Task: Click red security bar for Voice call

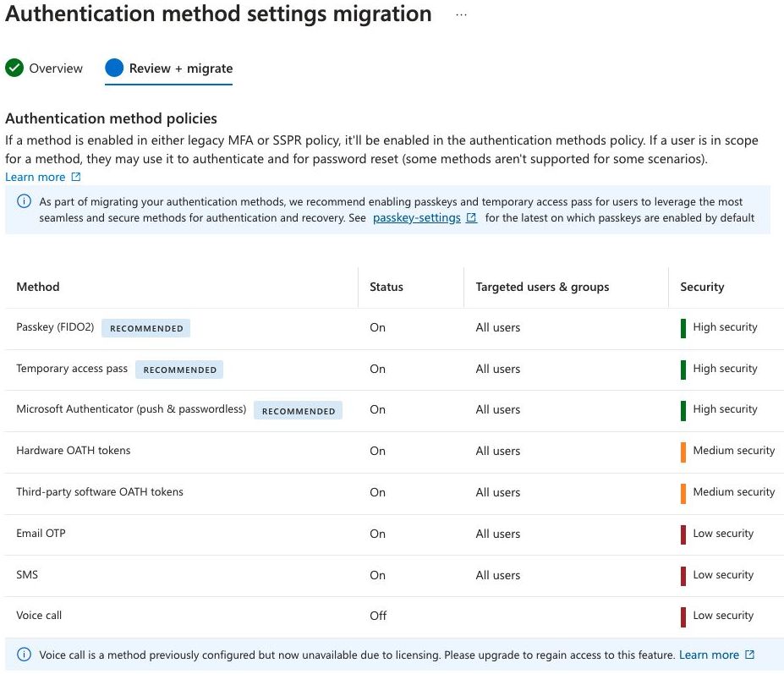Action: tap(683, 616)
